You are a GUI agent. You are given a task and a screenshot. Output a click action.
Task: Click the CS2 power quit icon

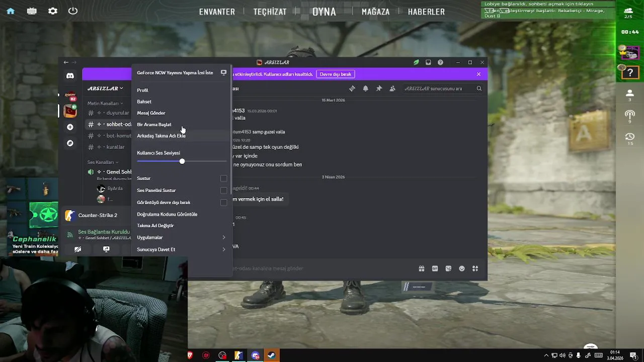pos(73,11)
